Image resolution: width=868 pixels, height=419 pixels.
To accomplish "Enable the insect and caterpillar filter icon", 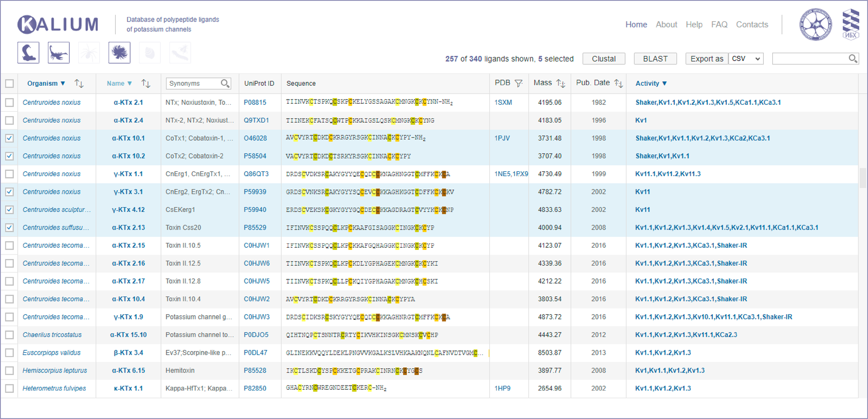I will tap(180, 53).
